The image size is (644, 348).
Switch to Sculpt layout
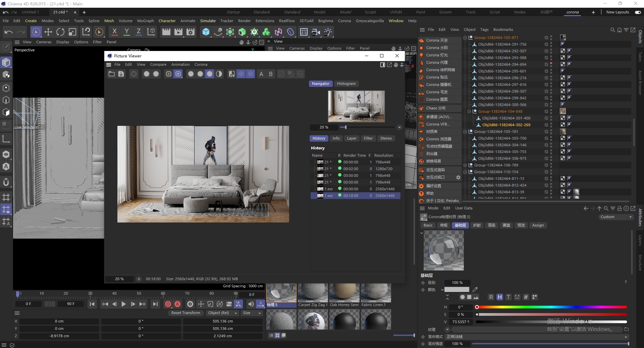pos(370,12)
